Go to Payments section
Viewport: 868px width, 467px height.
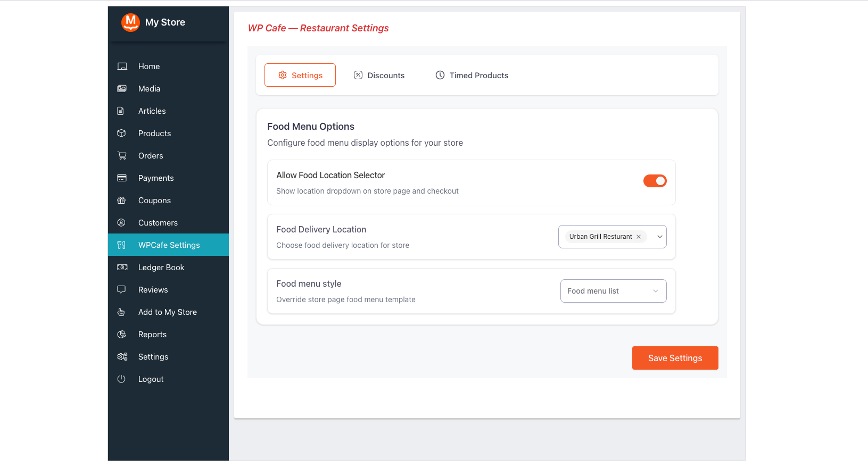(x=168, y=178)
